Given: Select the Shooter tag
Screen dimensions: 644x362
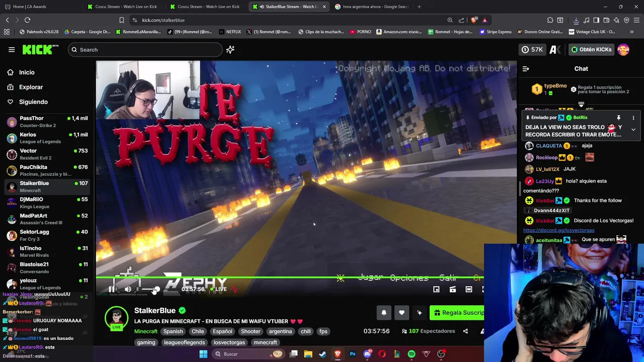Looking at the screenshot, I should pos(251,331).
